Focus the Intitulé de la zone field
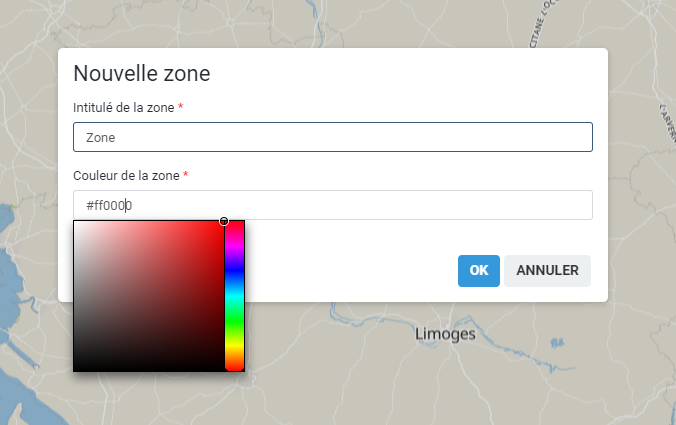 332,137
